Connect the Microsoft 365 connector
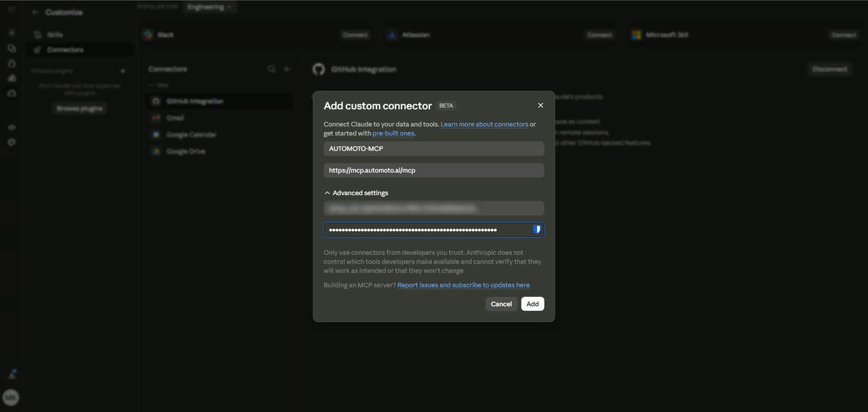 [844, 35]
